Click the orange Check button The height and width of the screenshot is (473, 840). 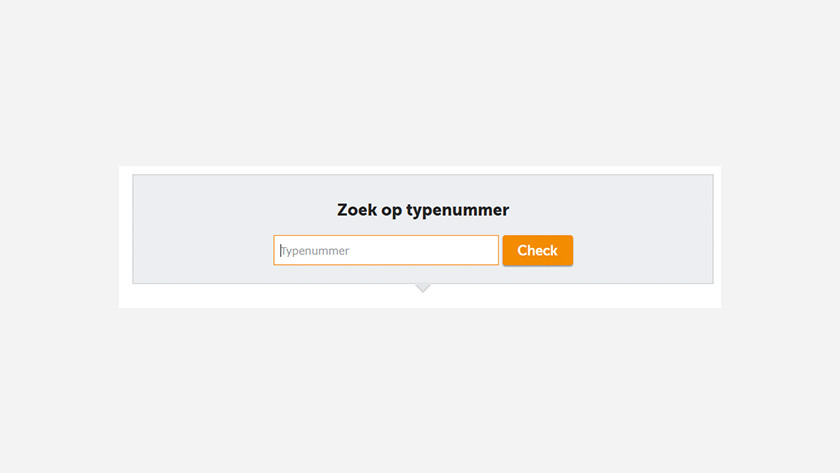pos(537,250)
